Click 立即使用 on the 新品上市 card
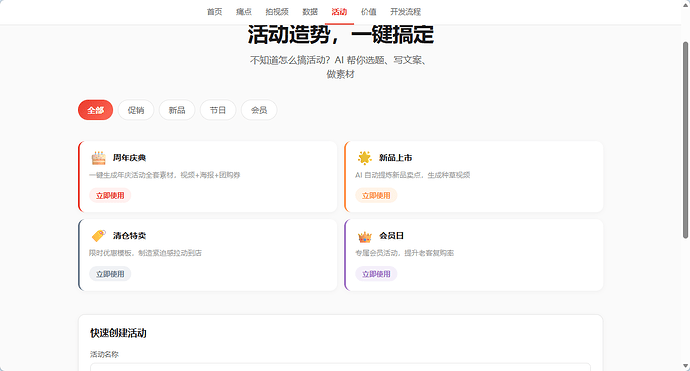This screenshot has height=371, width=690. pyautogui.click(x=376, y=195)
